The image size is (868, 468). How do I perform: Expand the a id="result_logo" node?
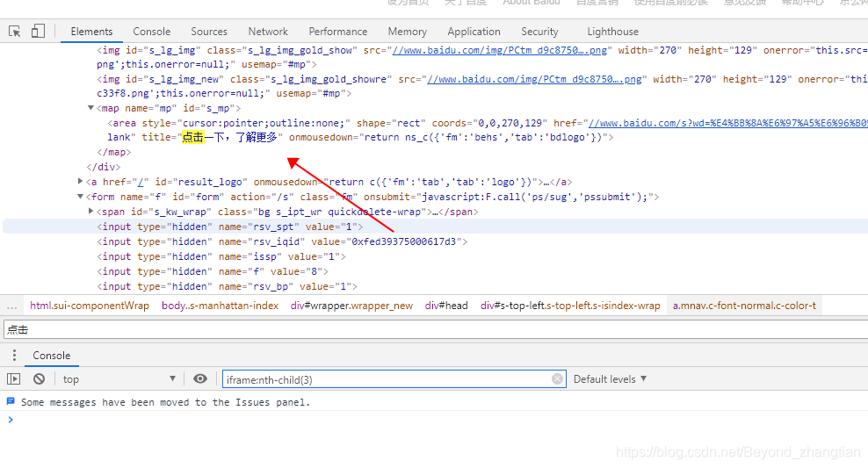click(80, 181)
